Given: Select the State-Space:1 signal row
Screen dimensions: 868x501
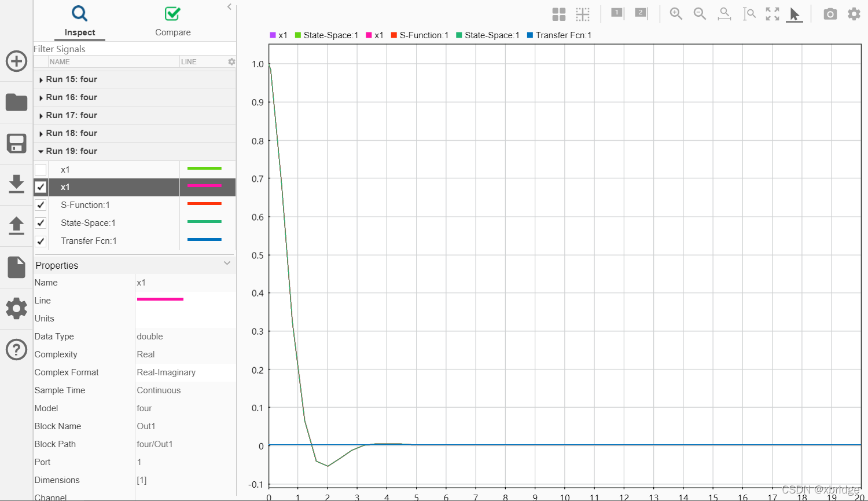Looking at the screenshot, I should coord(134,223).
